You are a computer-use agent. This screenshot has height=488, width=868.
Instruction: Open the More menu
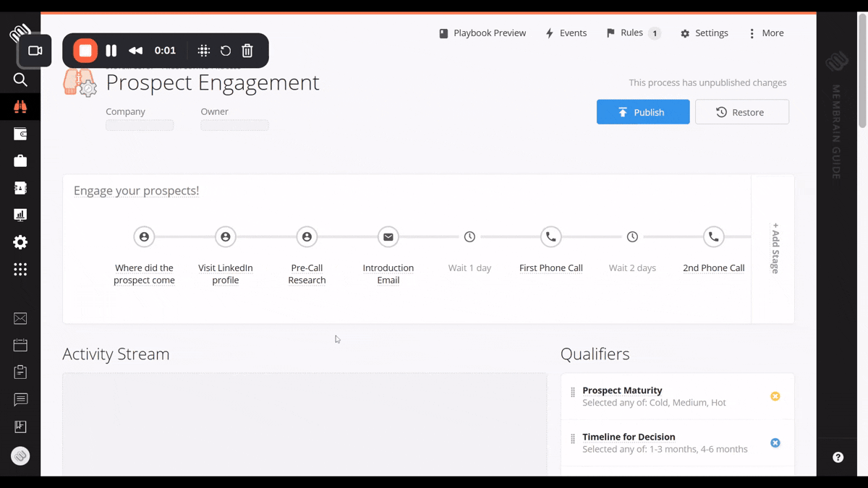pyautogui.click(x=766, y=33)
